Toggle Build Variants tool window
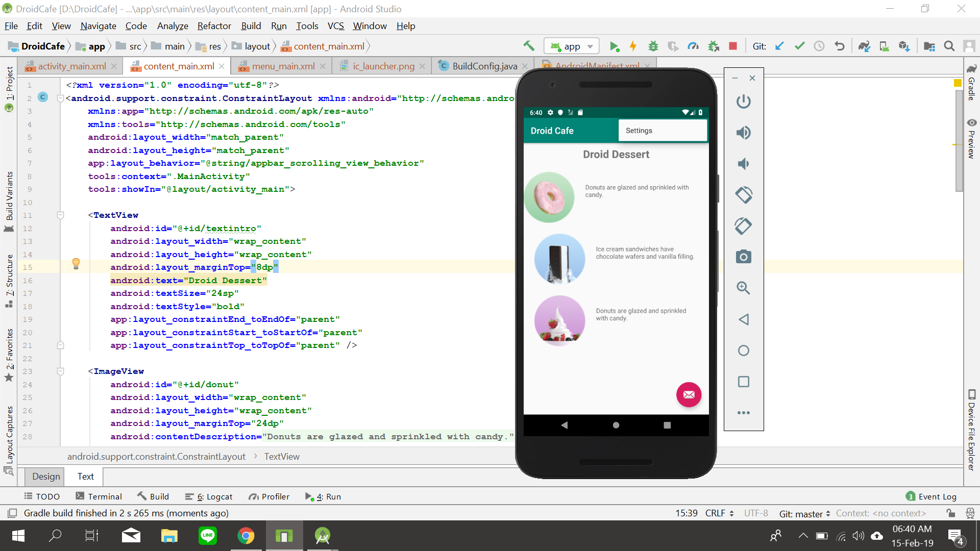The width and height of the screenshot is (980, 551). point(9,202)
